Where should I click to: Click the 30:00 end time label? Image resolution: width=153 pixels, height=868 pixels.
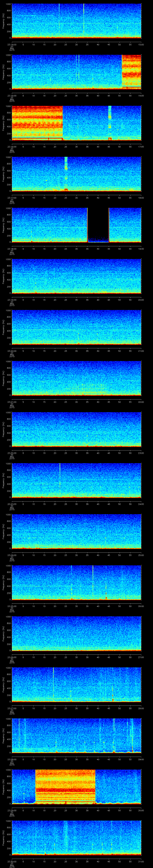(x=141, y=810)
